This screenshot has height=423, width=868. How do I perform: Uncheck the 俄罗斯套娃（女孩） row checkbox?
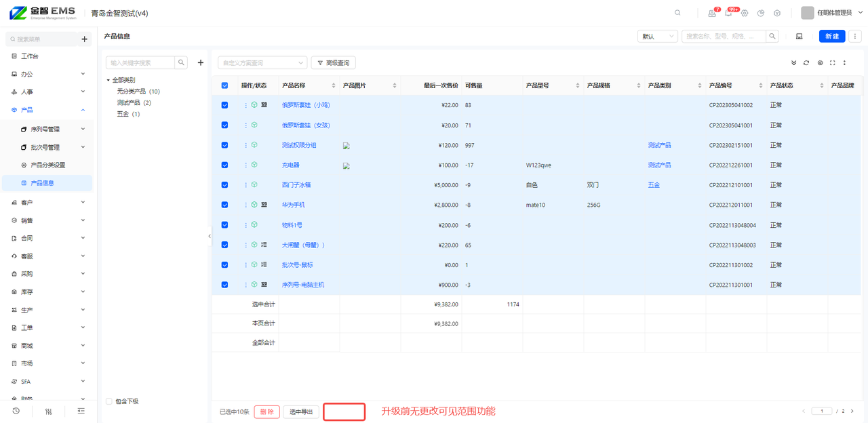click(224, 125)
